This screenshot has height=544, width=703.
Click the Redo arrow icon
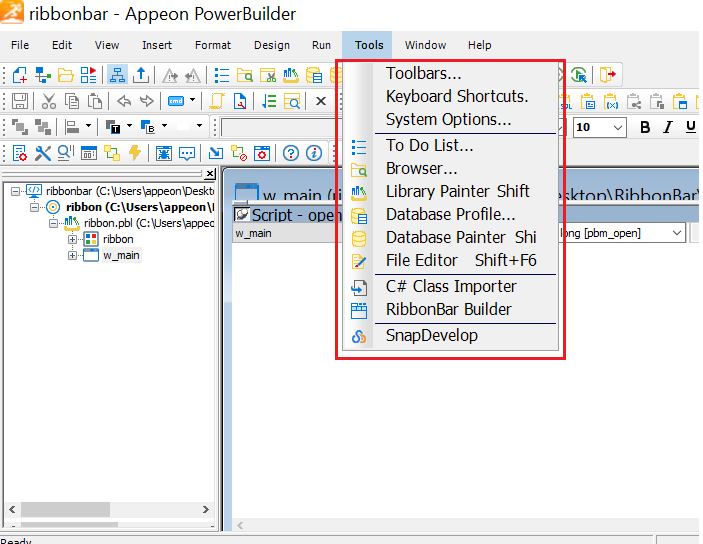pyautogui.click(x=147, y=101)
